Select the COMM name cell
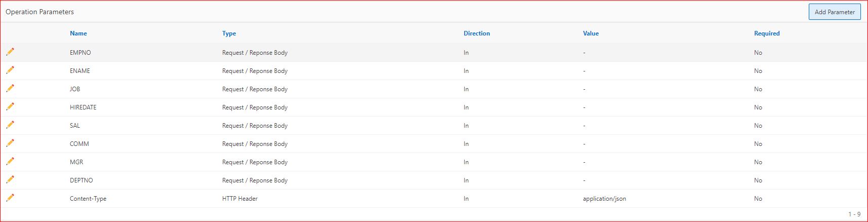This screenshot has width=868, height=222. 79,144
